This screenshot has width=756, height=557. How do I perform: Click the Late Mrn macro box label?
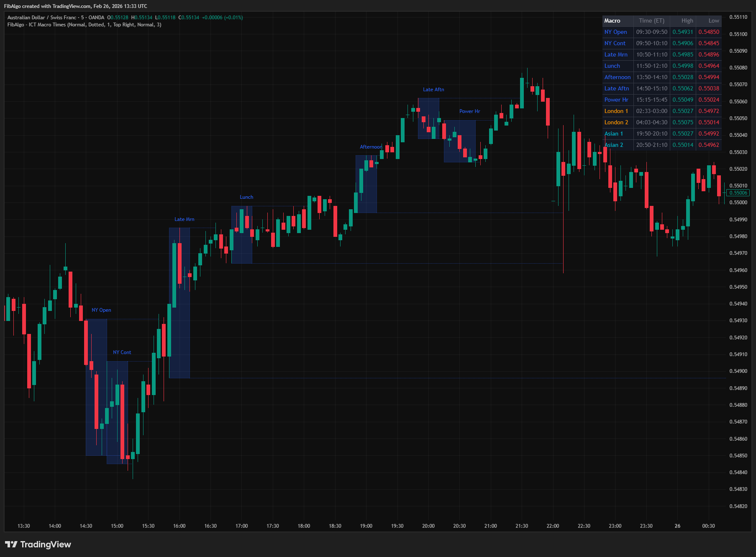tap(184, 219)
